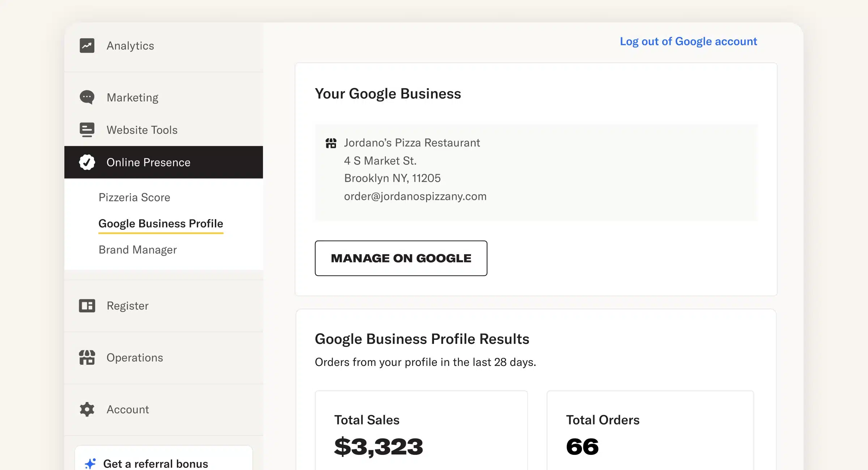The width and height of the screenshot is (868, 470).
Task: Expand the Marketing sidebar section
Action: [132, 98]
